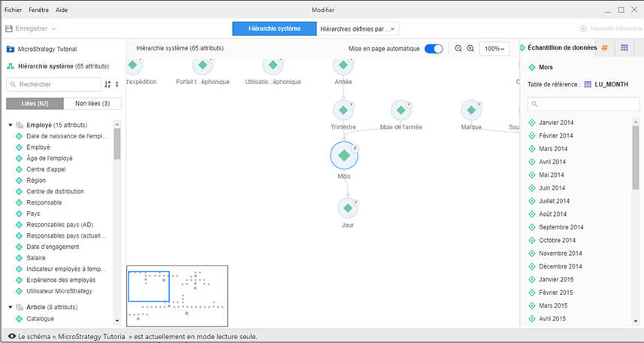This screenshot has height=343, width=644.
Task: Click the expand/collapse all arrows icon
Action: (116, 85)
